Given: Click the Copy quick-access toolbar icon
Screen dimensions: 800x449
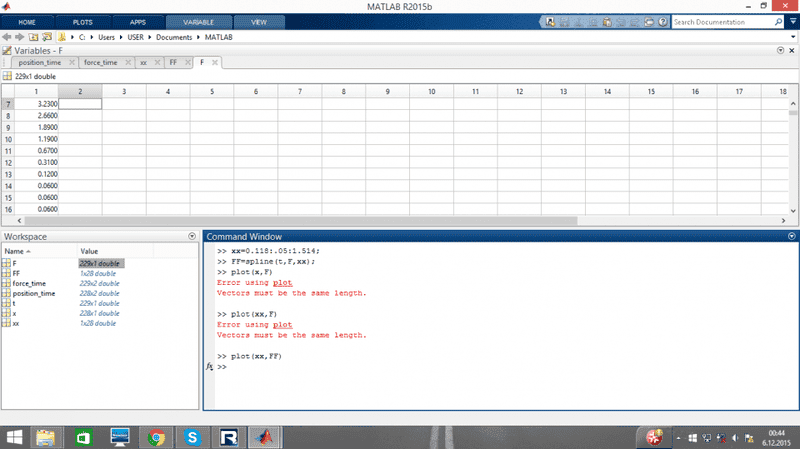Looking at the screenshot, I should 593,22.
